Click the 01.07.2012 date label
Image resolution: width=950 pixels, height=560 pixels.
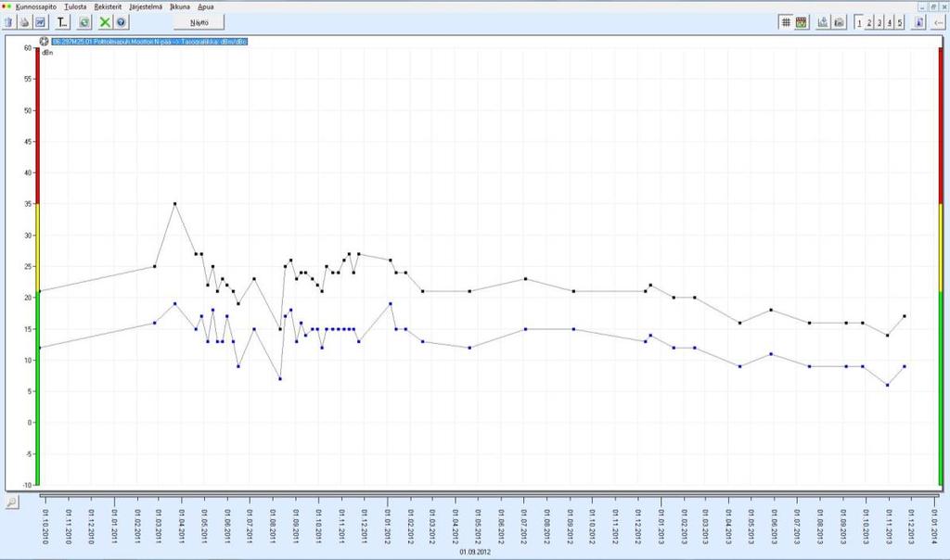click(525, 526)
